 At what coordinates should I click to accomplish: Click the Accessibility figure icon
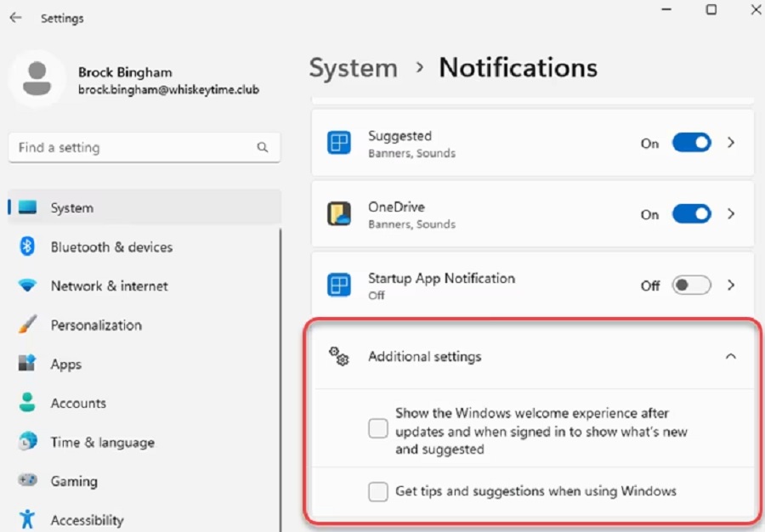pos(27,519)
